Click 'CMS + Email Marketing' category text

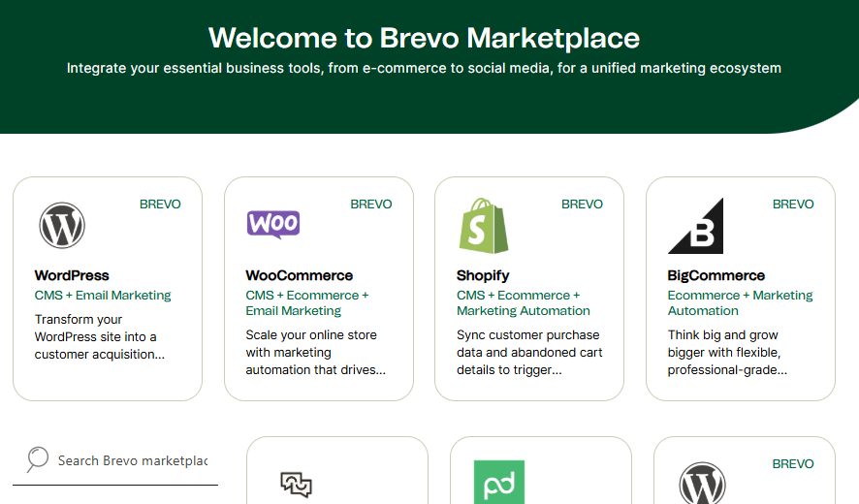(103, 296)
